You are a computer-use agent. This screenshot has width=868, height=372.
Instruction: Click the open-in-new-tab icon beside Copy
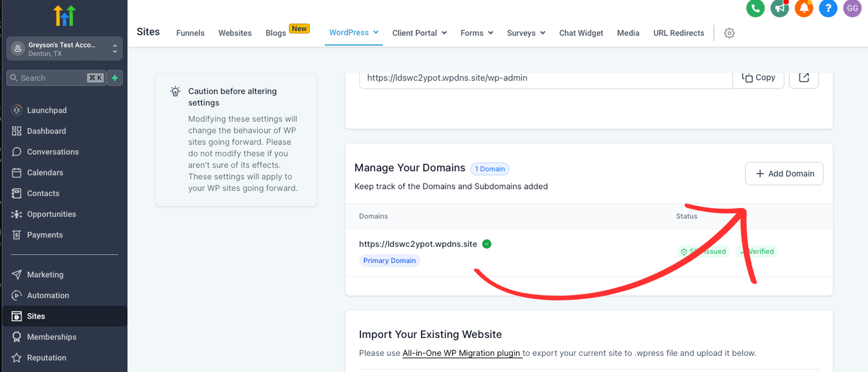804,78
